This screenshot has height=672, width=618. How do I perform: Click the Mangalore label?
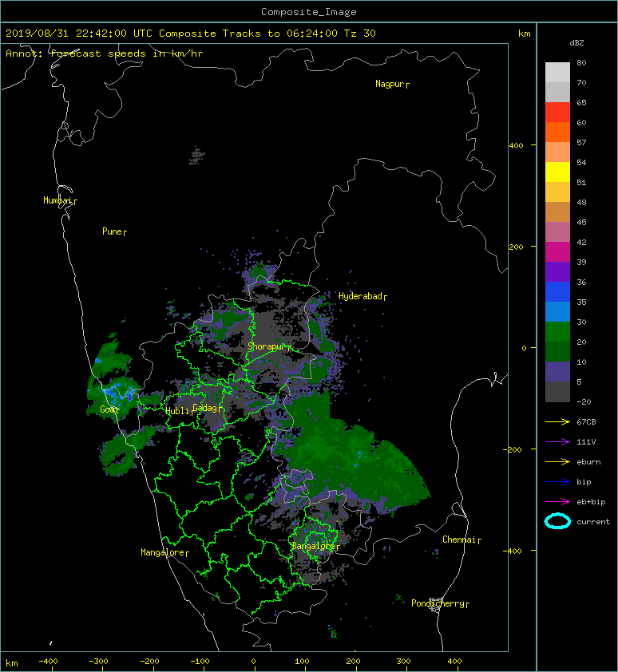[x=163, y=552]
